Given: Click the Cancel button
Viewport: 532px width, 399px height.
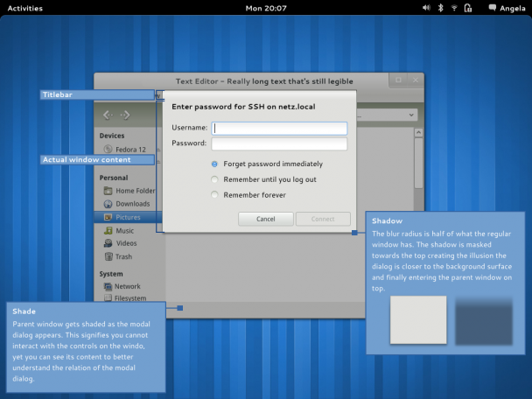Looking at the screenshot, I should (266, 219).
